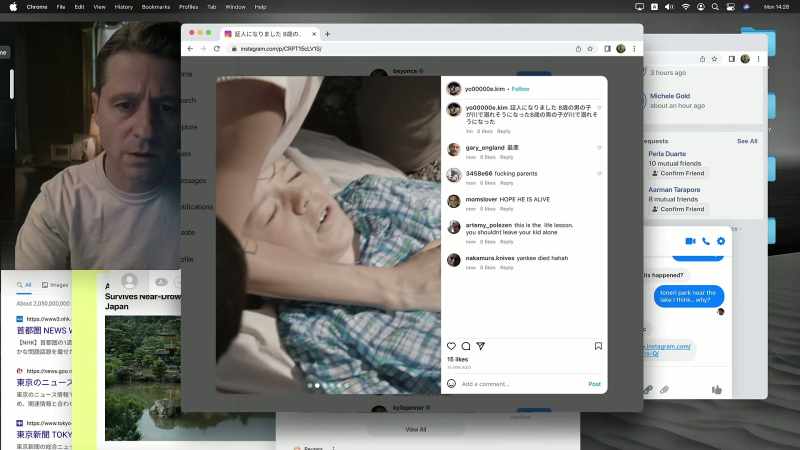
Task: Open comments with the speech bubble icon
Action: 466,346
